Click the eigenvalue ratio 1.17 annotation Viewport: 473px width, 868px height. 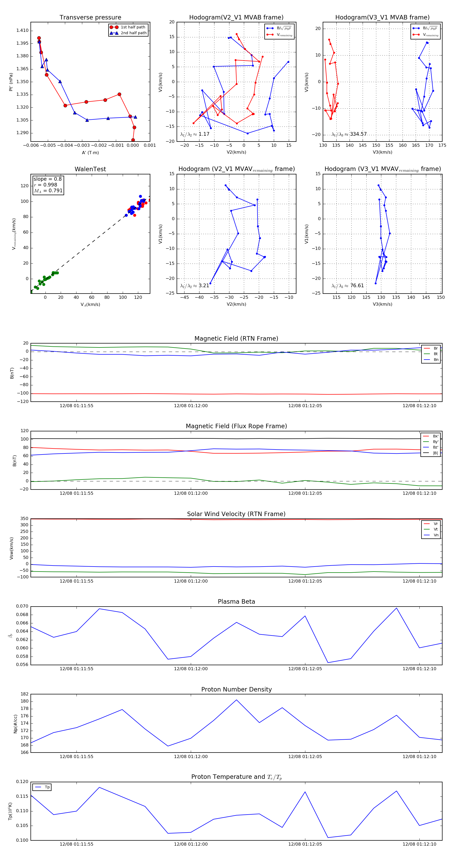point(195,134)
